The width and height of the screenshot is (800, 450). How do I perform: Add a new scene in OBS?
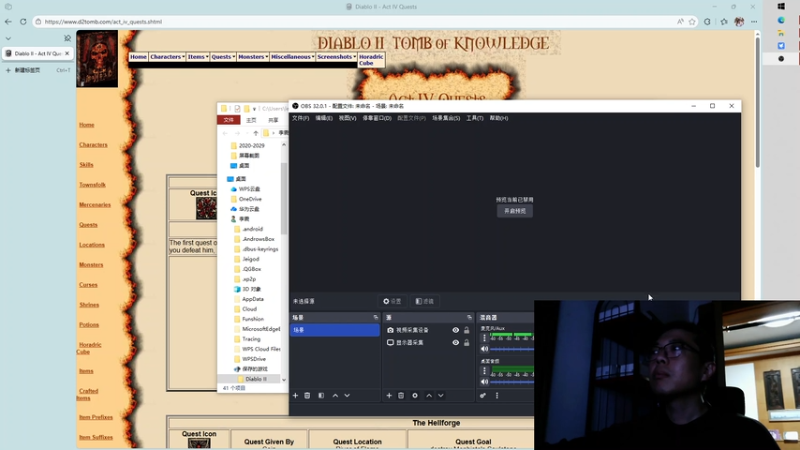coord(295,395)
